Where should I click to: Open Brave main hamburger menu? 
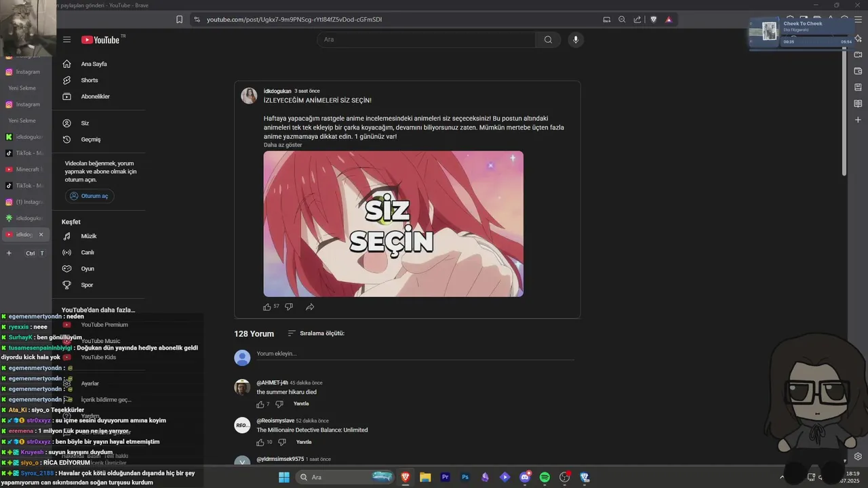pos(858,20)
